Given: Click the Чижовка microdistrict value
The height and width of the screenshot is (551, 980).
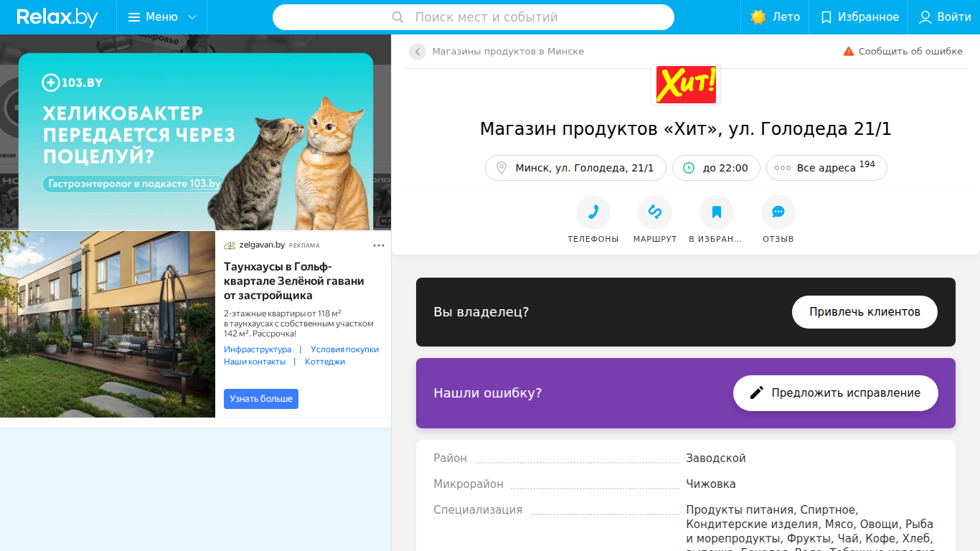Looking at the screenshot, I should (711, 484).
